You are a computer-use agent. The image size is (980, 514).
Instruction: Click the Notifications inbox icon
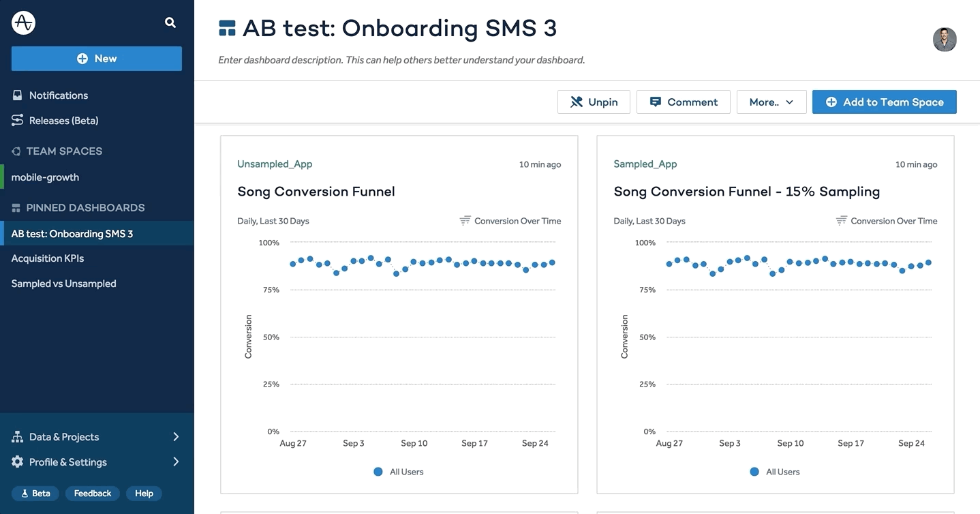18,95
